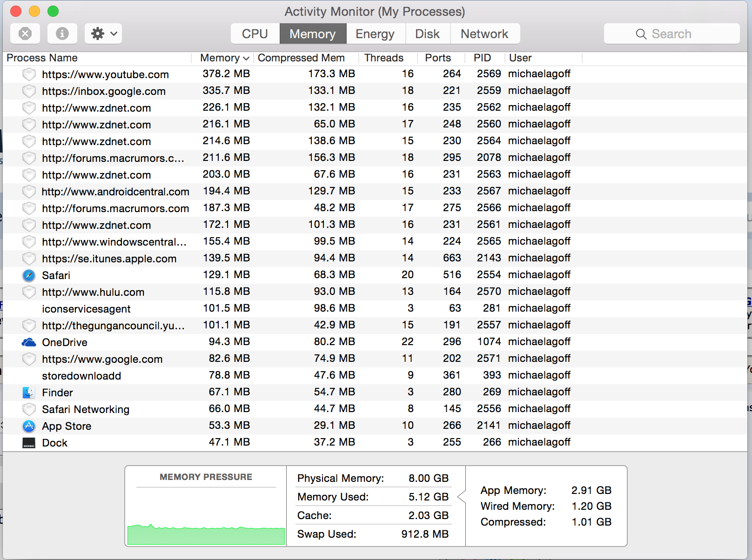Click shield icon beside https://www.youtube.com
The image size is (752, 560).
pos(29,74)
